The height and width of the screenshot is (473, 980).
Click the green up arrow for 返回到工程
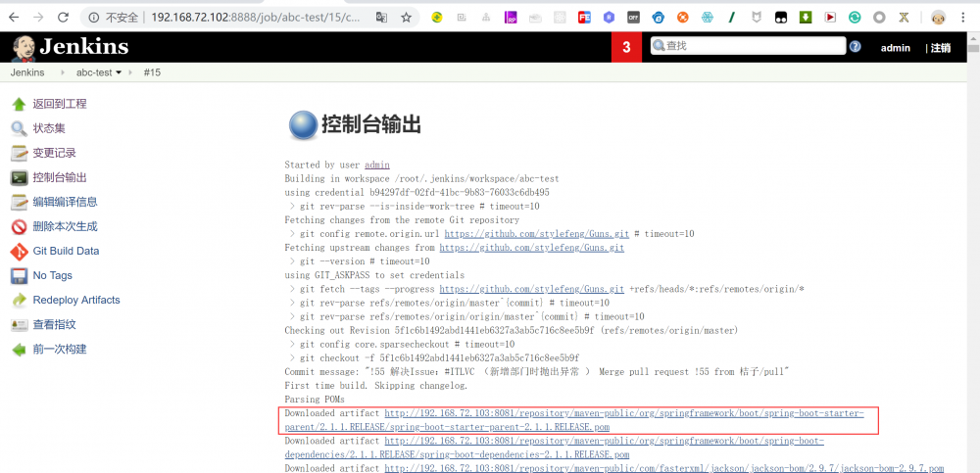19,105
